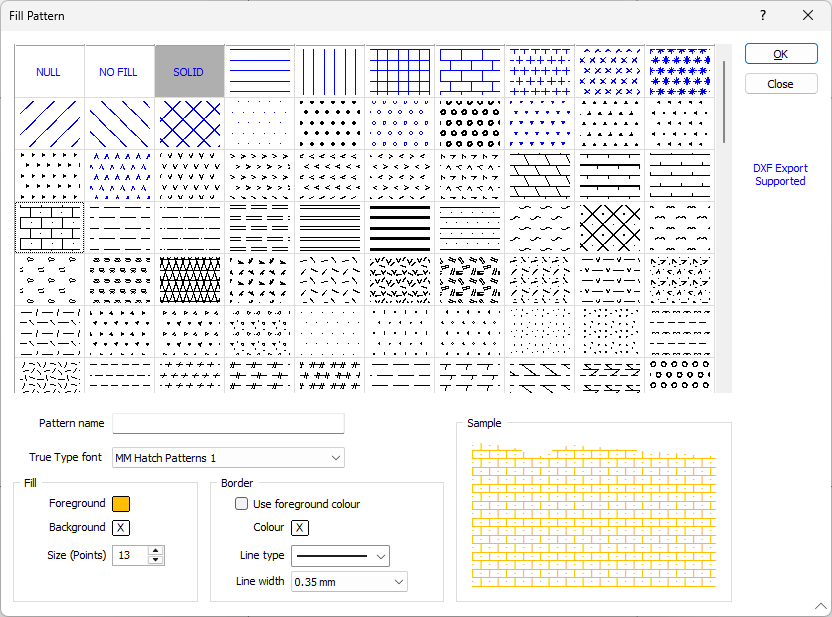
Task: Open the Background colour swatch
Action: (x=121, y=527)
